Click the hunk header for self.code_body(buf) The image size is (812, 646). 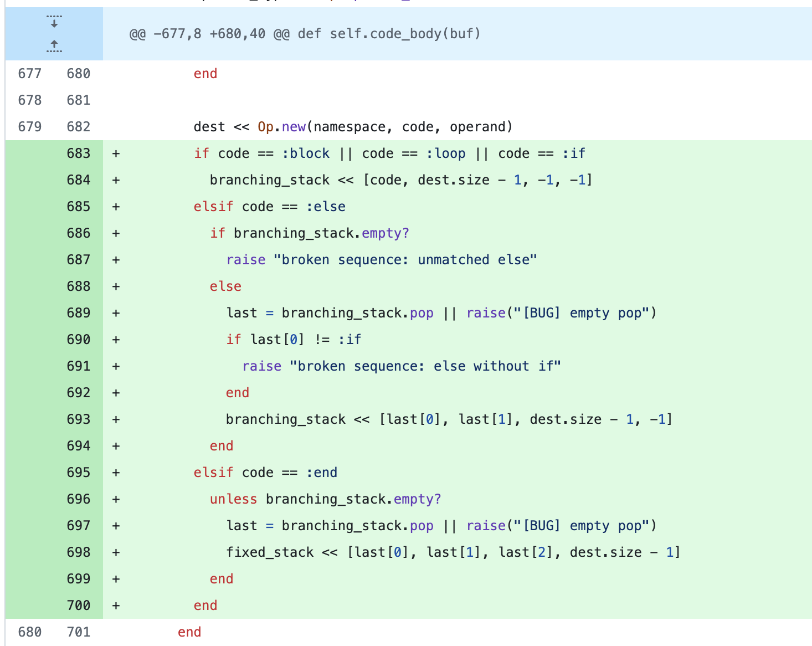305,34
